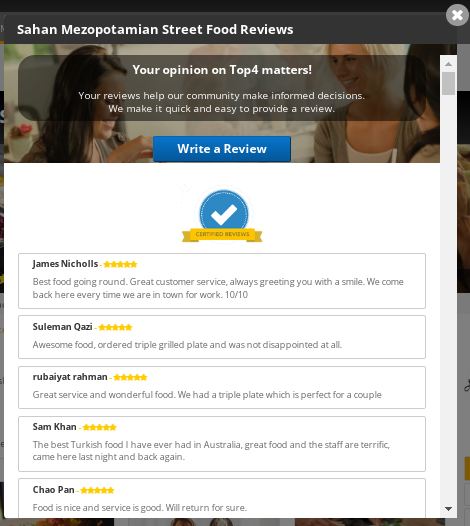Screen dimensions: 470x526
Task: Click James Nicholls' five-star rating
Action: [120, 264]
